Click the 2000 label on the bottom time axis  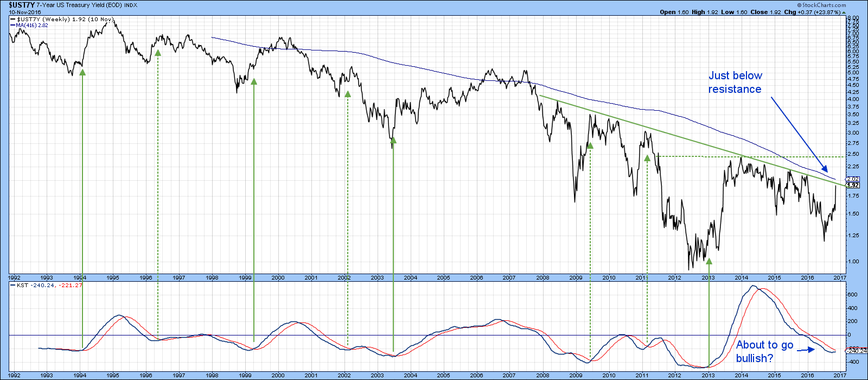[278, 375]
